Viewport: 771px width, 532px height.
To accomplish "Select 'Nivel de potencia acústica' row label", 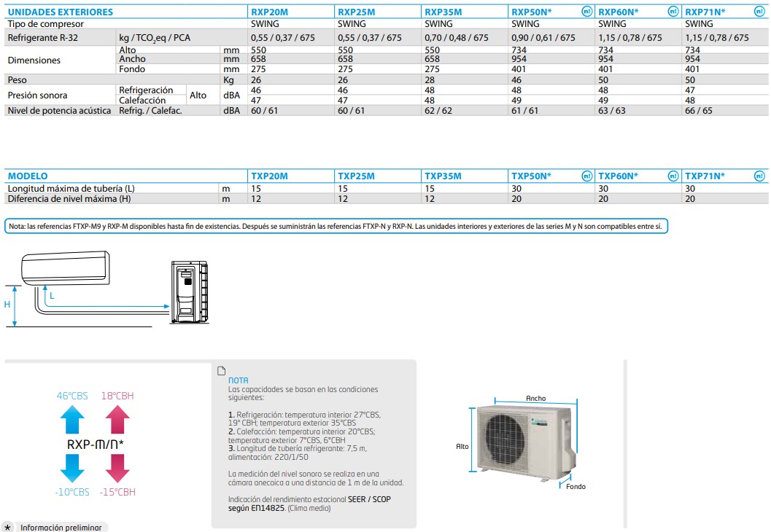I will tap(59, 111).
